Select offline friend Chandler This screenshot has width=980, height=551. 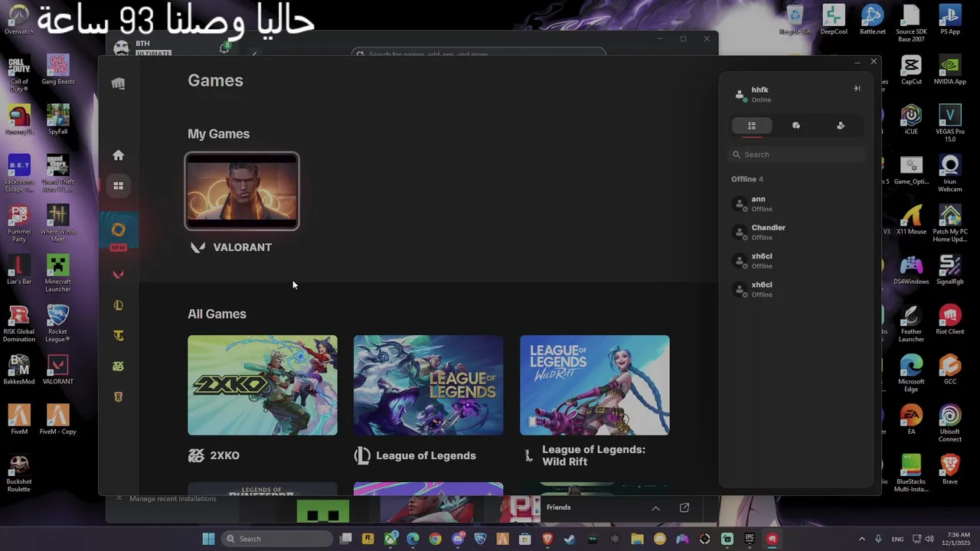tap(796, 232)
